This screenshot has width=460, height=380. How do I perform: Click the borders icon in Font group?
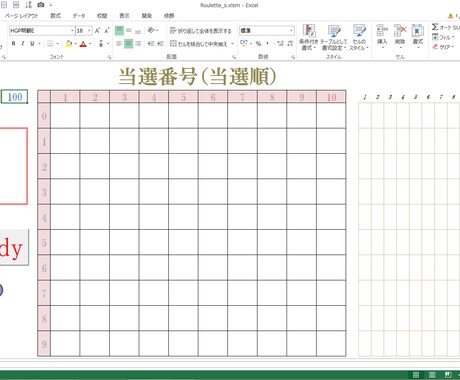point(50,43)
